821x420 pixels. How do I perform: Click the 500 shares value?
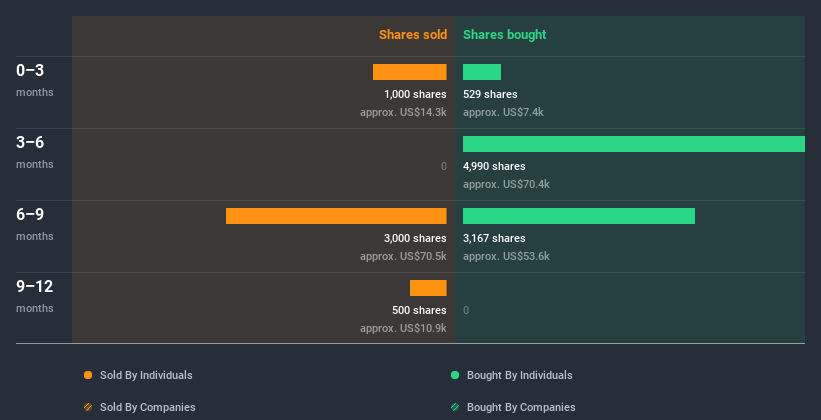(419, 310)
